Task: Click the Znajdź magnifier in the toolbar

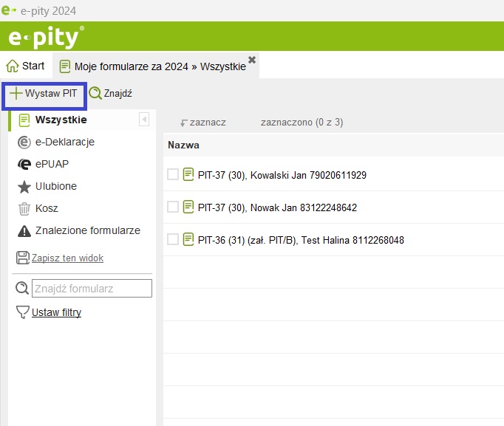Action: click(x=95, y=94)
